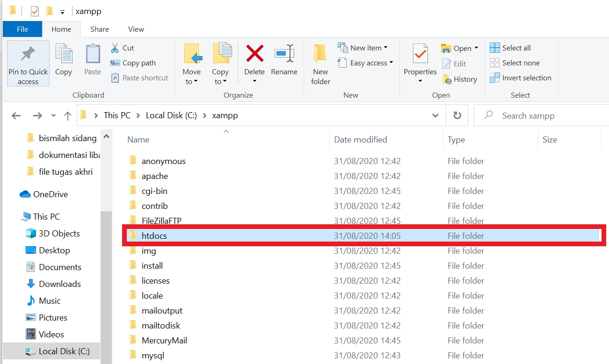The height and width of the screenshot is (364, 609).
Task: Open the Easy access dropdown
Action: tap(366, 63)
